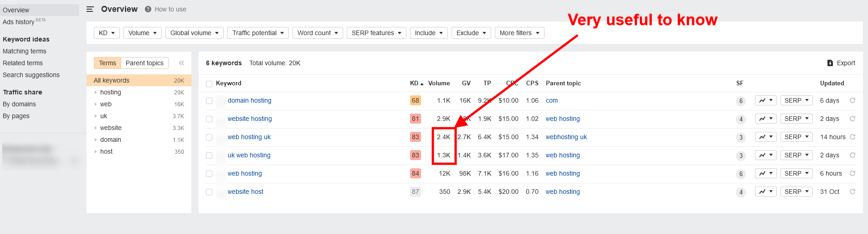Check the web hosting row checkbox
The width and height of the screenshot is (868, 234).
[209, 174]
